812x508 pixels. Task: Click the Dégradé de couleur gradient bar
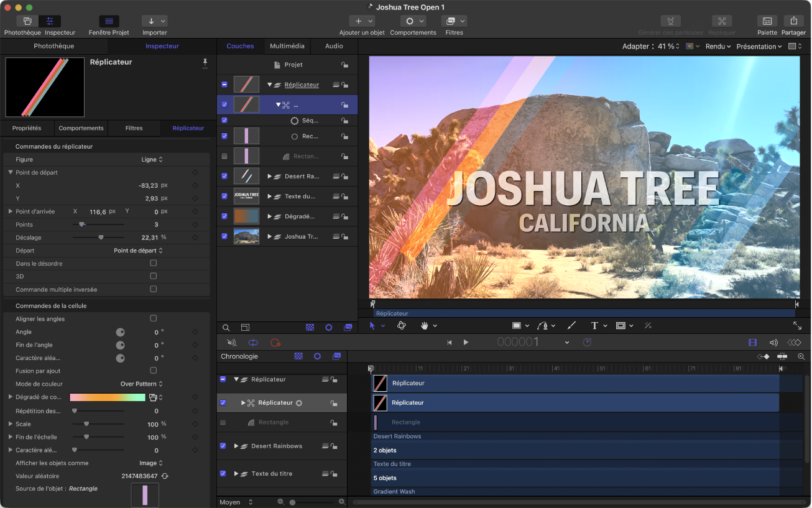tap(107, 397)
